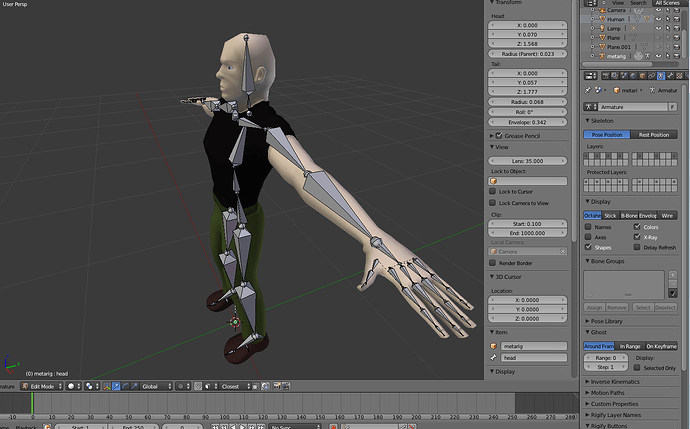Viewport: 690px width, 429px height.
Task: Switch display to Wire bone style
Action: pyautogui.click(x=667, y=216)
